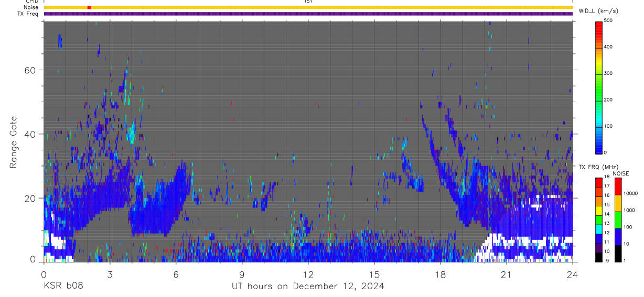Click the '3' UT hour tick label
This screenshot has height=297, width=644.
click(110, 274)
